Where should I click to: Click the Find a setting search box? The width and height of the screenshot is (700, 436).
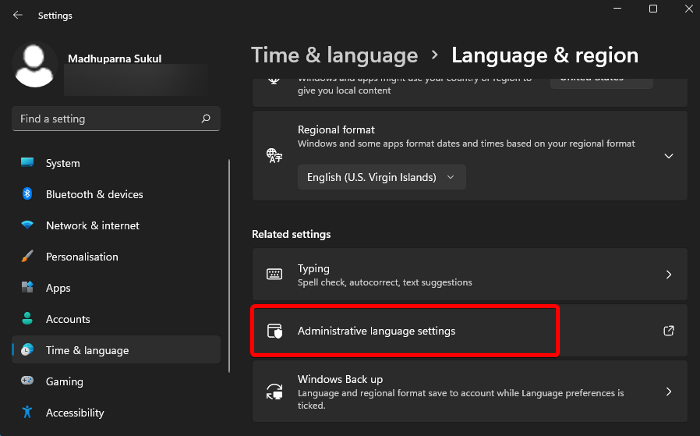point(105,119)
